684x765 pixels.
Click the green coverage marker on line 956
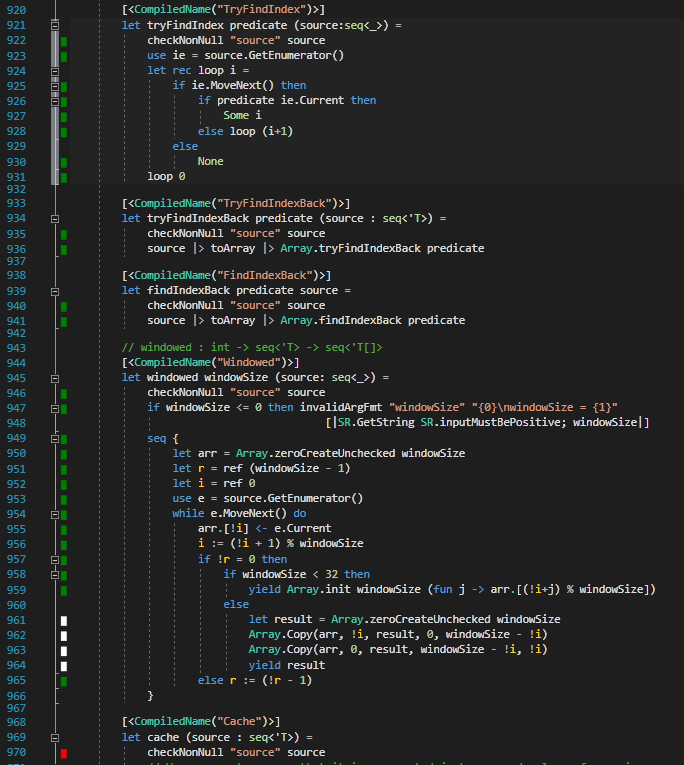coord(64,545)
